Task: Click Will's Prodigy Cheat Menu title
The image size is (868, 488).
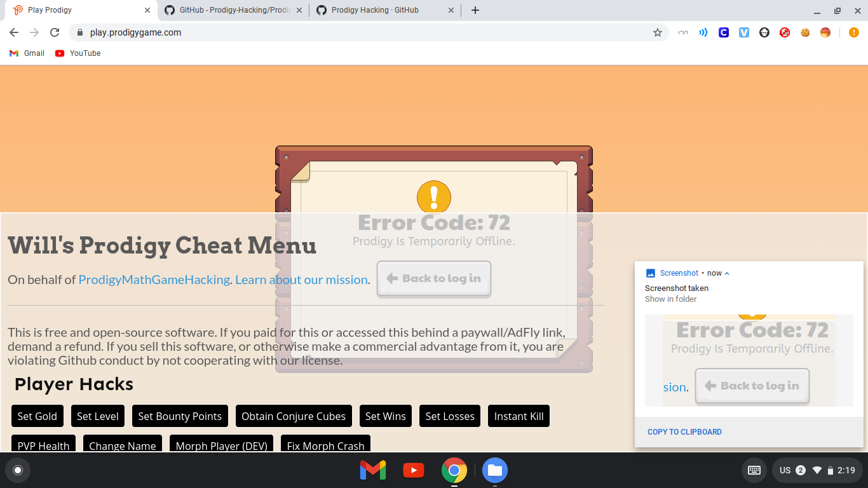Action: pyautogui.click(x=162, y=245)
